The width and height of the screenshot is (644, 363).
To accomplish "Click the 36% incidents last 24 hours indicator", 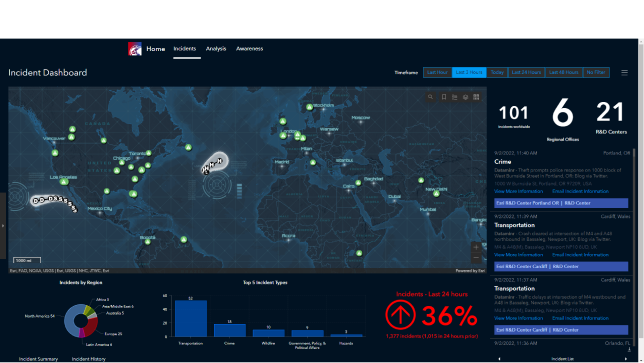I will click(432, 315).
